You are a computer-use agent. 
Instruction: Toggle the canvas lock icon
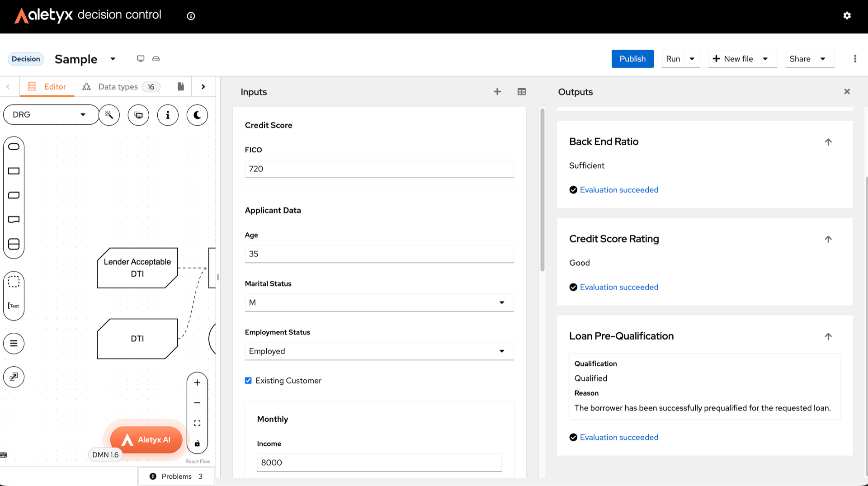197,444
